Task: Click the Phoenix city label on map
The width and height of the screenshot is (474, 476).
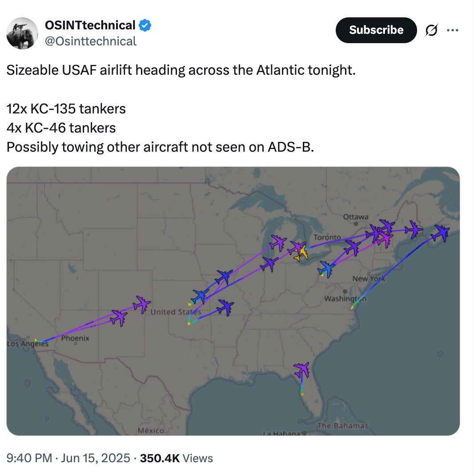Action: 75,338
